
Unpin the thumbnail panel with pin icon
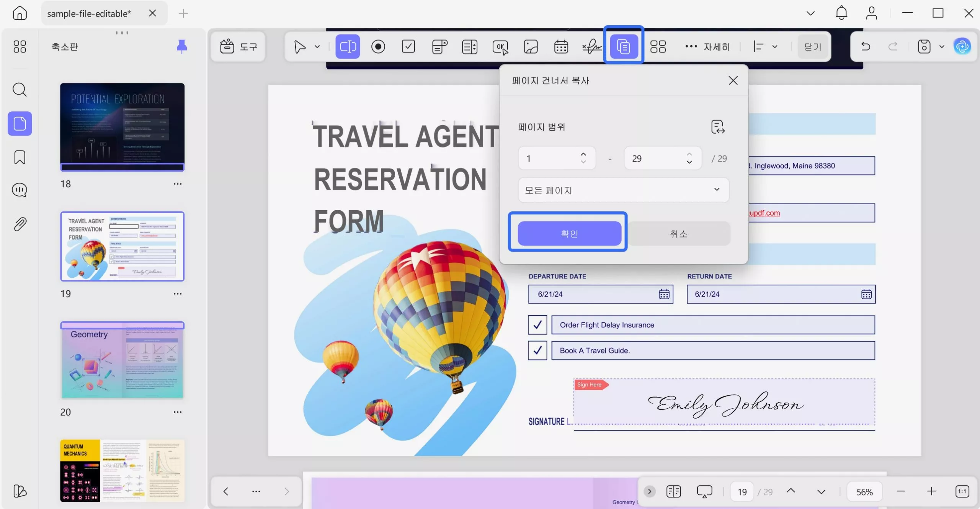coord(182,47)
